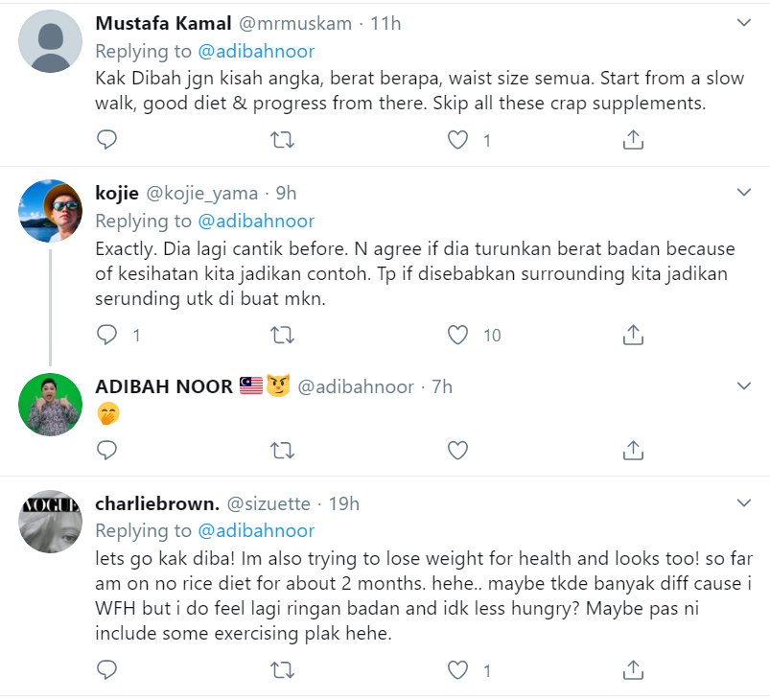This screenshot has width=770, height=700.
Task: Retweet Mustafa Kamal's tweet
Action: (x=283, y=140)
